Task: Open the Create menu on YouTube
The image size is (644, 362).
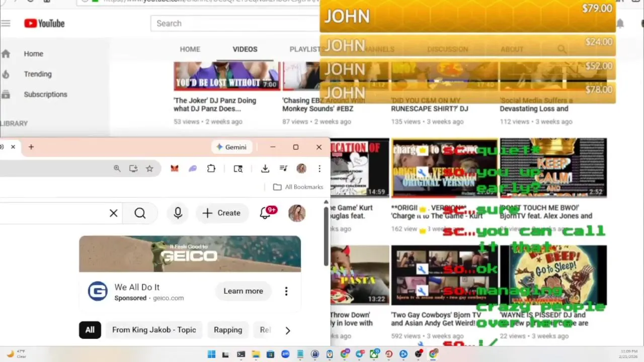Action: 222,213
